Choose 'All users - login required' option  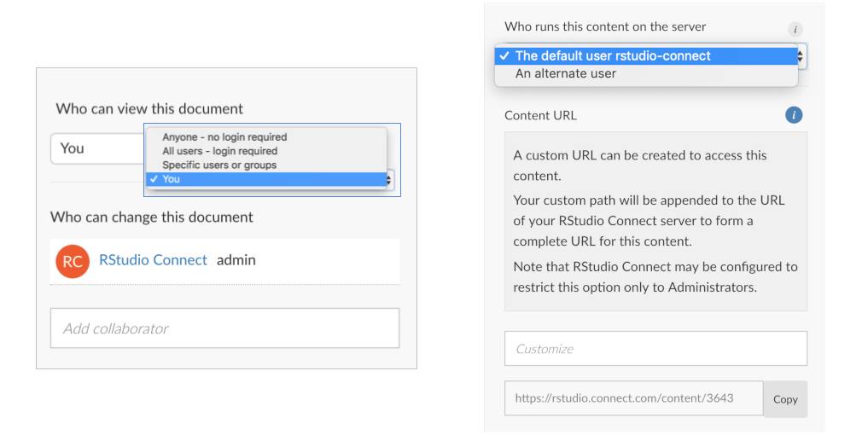pos(219,151)
